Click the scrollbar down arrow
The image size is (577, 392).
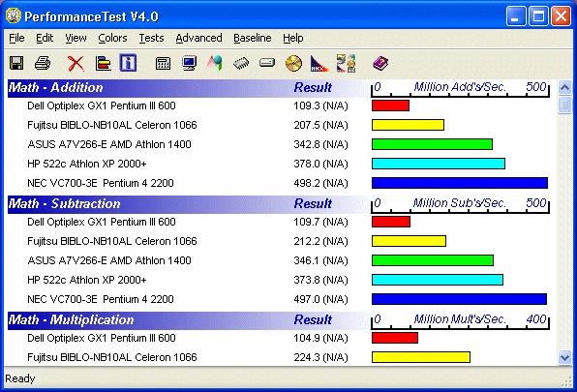pyautogui.click(x=564, y=357)
